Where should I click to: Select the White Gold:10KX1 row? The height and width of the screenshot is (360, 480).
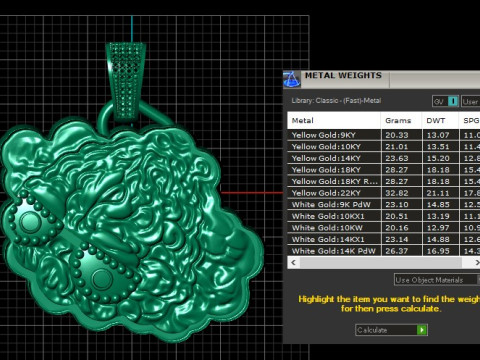(384, 216)
